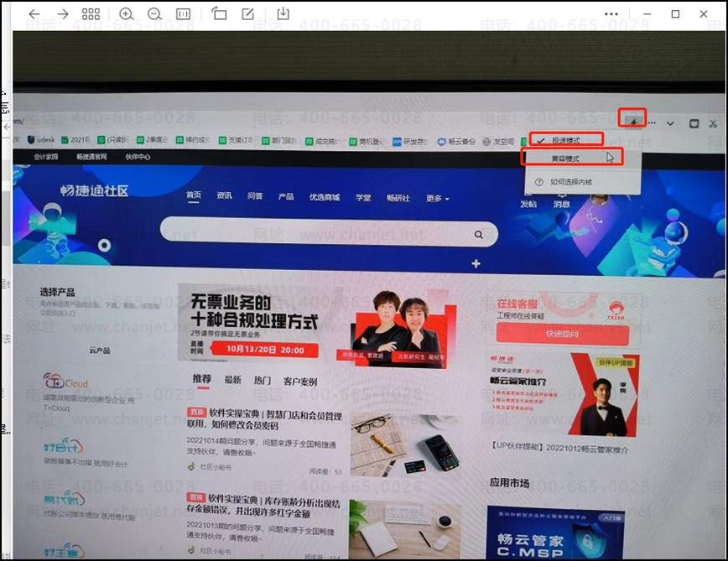Open viewer's three-dot more options menu
Screen dimensions: 728x561
(611, 14)
